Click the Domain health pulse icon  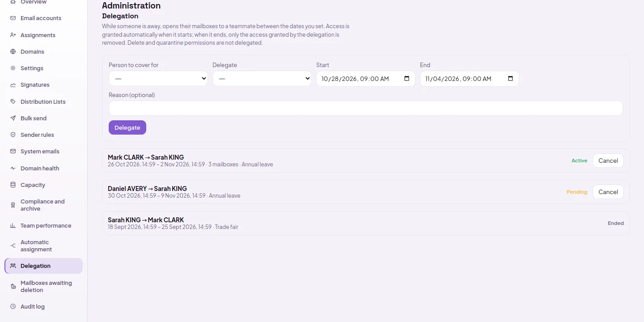pyautogui.click(x=13, y=168)
